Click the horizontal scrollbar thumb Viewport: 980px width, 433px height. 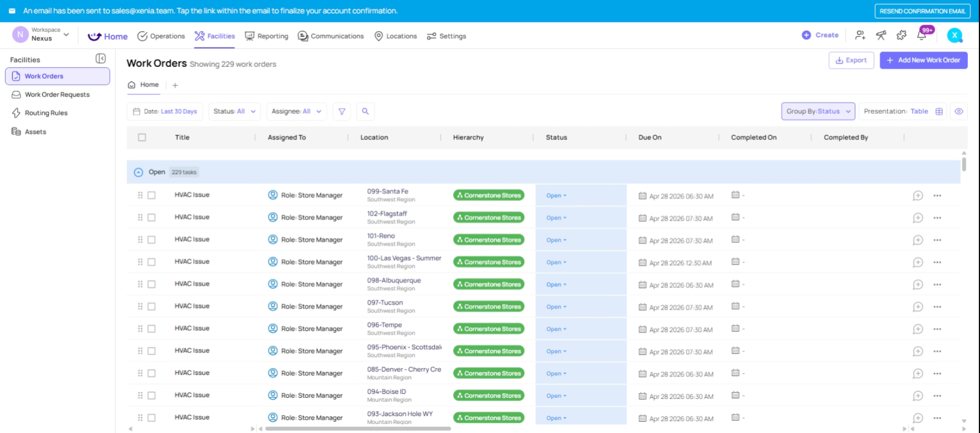(x=358, y=429)
